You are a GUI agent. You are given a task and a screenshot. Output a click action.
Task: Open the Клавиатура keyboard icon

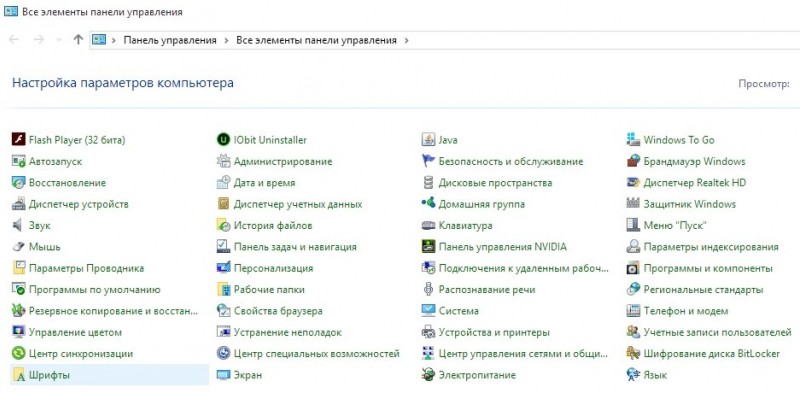(428, 225)
